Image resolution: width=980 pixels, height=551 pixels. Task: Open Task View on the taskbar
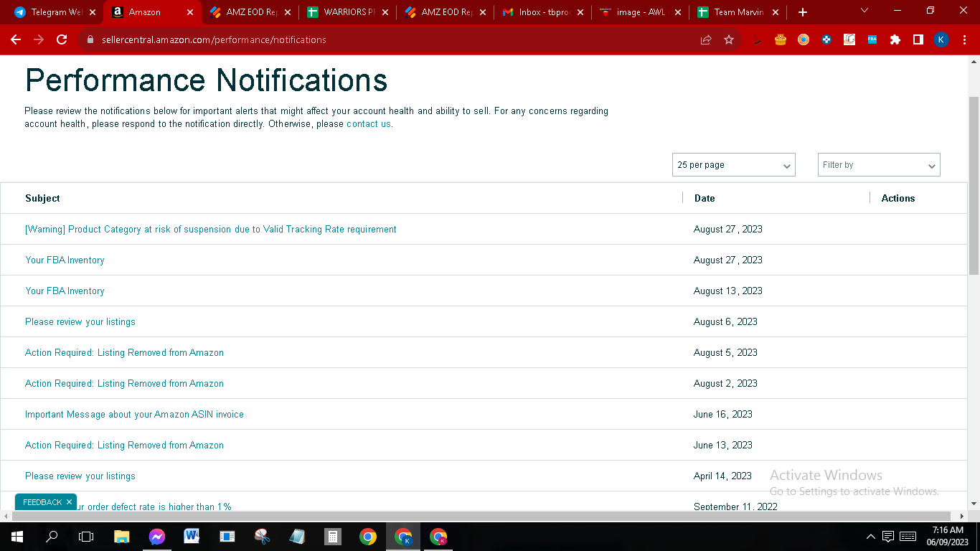coord(86,537)
